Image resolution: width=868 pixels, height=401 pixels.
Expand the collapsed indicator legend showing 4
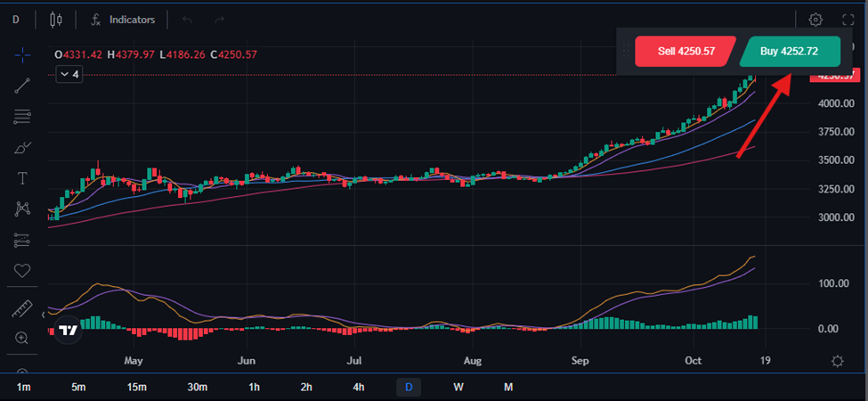(x=69, y=75)
